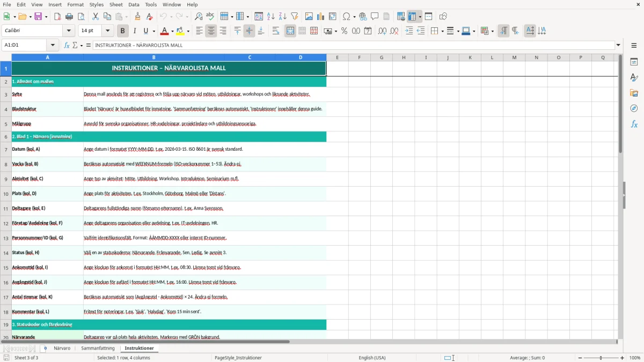Open the Sheet menu

[x=116, y=4]
